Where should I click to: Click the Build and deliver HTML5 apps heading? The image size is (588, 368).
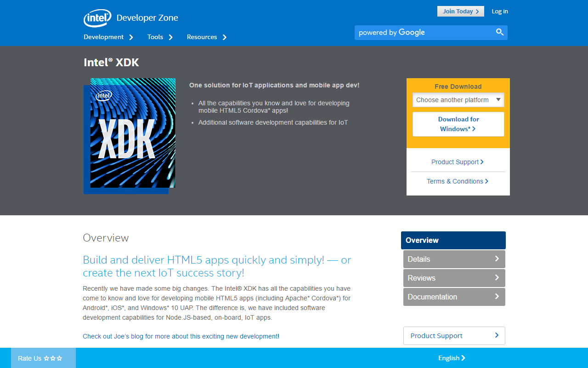click(217, 266)
